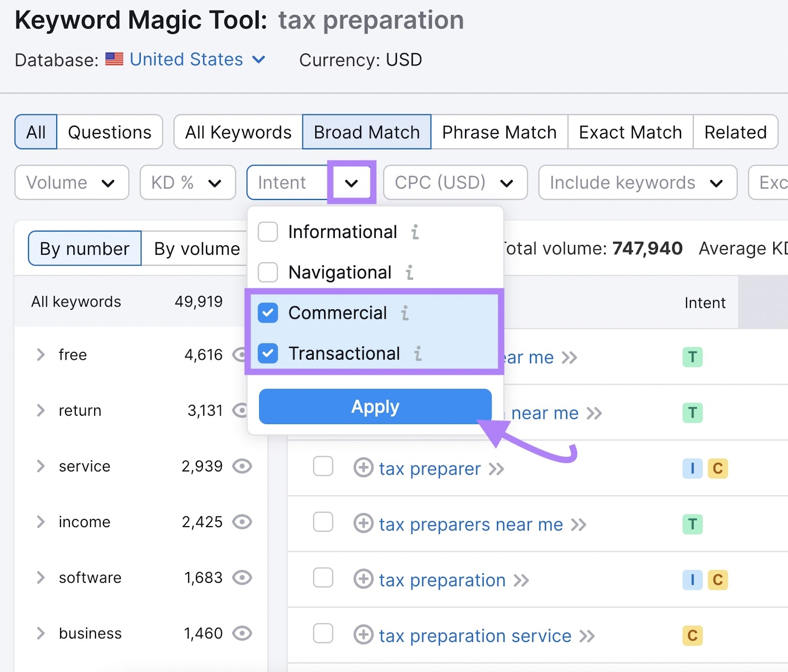Click the US flag icon next to Database

(x=115, y=59)
